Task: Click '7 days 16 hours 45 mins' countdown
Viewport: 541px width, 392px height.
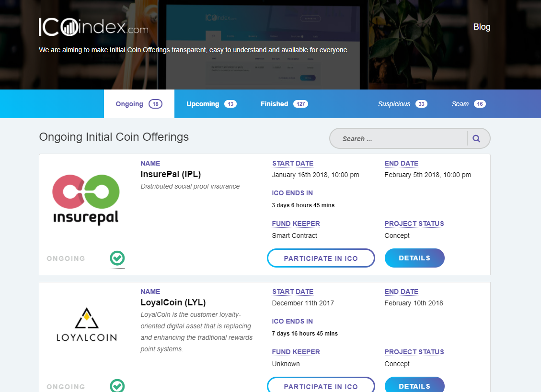Action: point(305,334)
